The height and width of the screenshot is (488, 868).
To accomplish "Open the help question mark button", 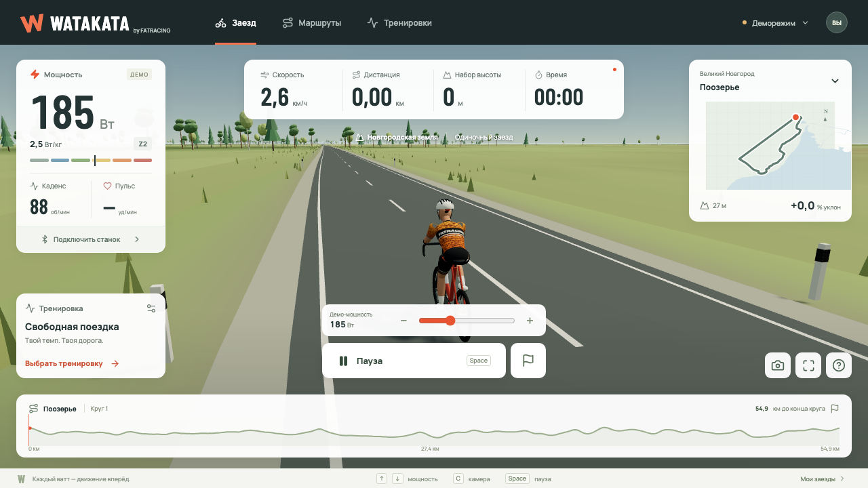I will (839, 365).
